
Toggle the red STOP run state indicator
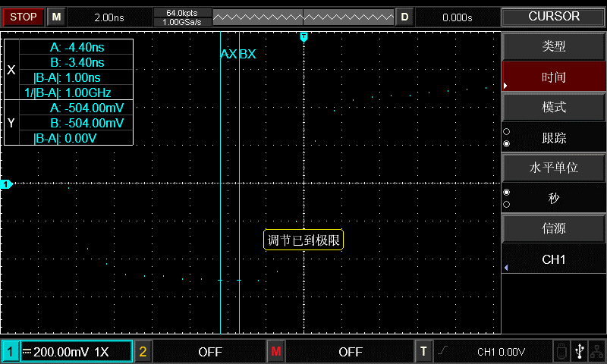point(24,17)
